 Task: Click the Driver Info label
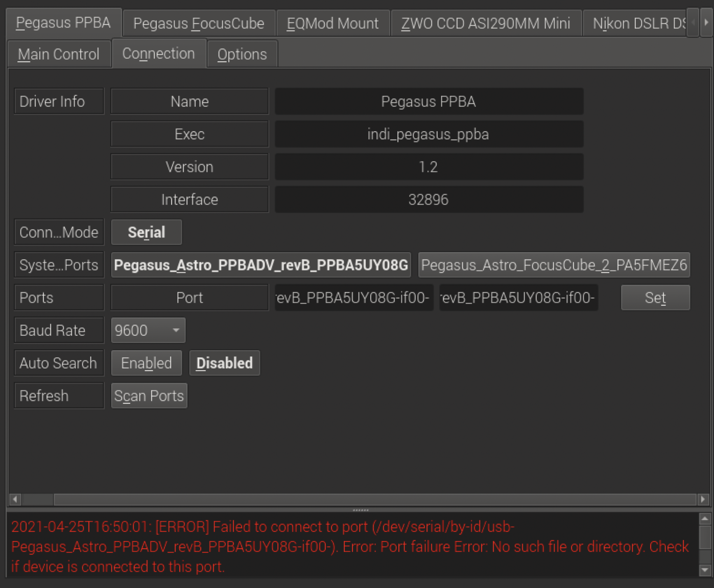59,102
